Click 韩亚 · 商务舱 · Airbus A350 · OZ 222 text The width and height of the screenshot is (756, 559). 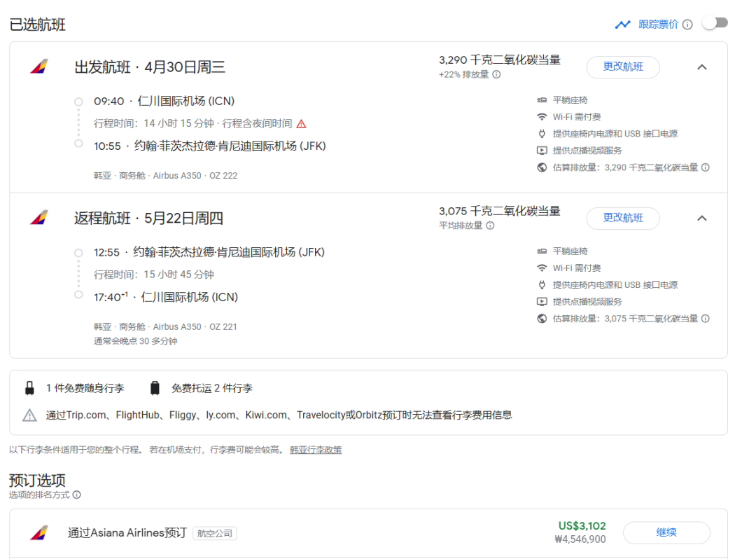(165, 176)
